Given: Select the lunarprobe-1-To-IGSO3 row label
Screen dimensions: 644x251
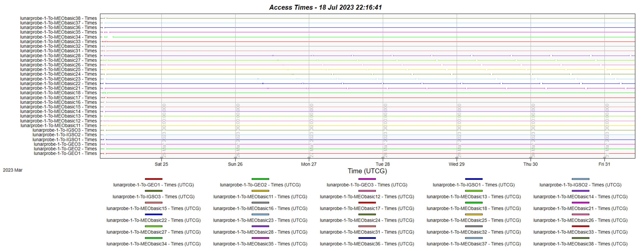Looking at the screenshot, I should pos(65,130).
